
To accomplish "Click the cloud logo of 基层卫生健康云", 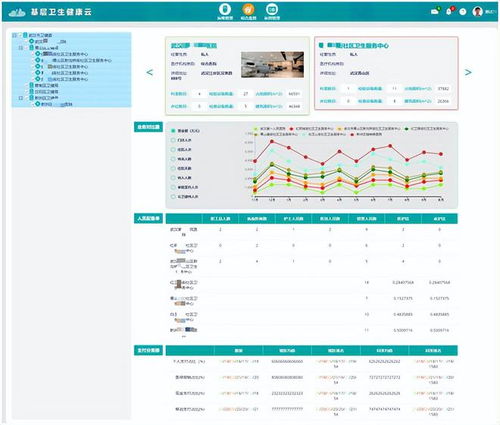I will (x=17, y=12).
